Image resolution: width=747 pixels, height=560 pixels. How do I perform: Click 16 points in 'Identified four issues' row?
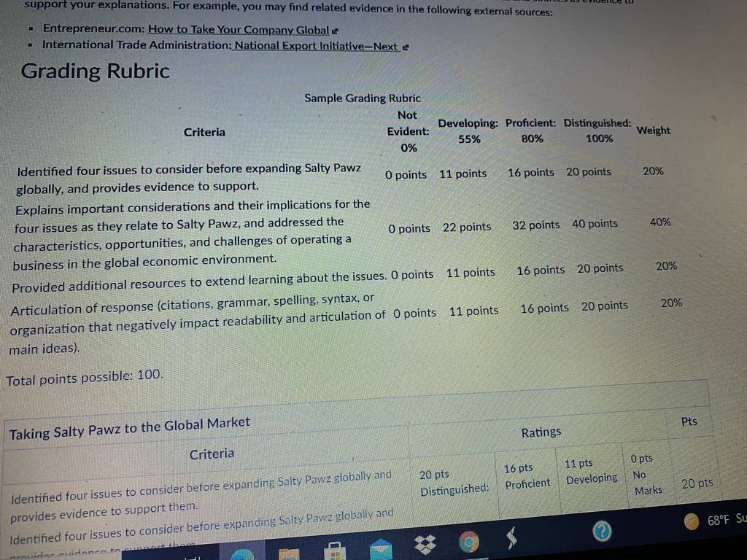tap(531, 172)
